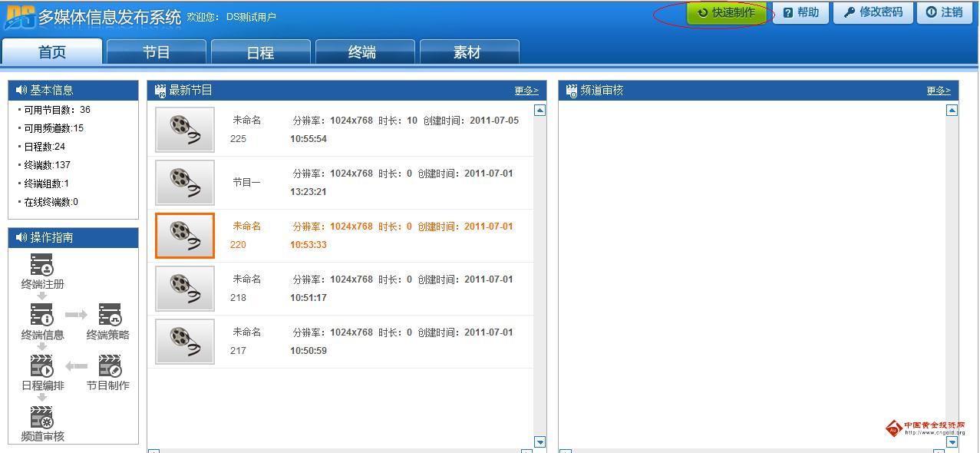Select the 日程编排 clapperboard icon
Image resolution: width=980 pixels, height=453 pixels.
pyautogui.click(x=42, y=365)
